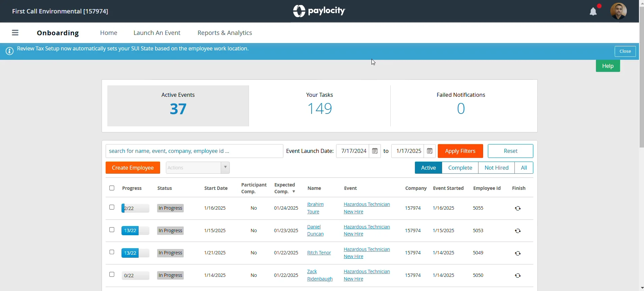The height and width of the screenshot is (291, 644).
Task: Sort by Start Date column header
Action: [216, 188]
